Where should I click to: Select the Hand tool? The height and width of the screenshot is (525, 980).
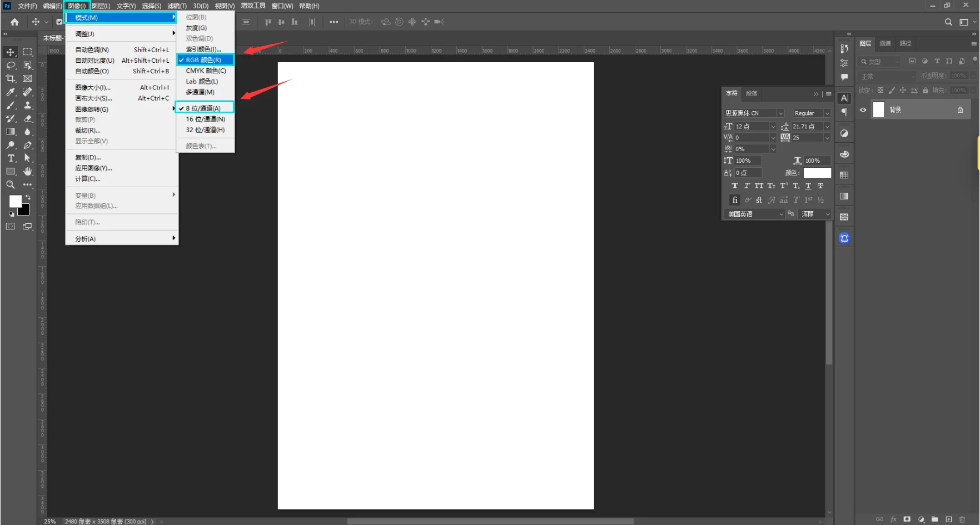point(27,172)
